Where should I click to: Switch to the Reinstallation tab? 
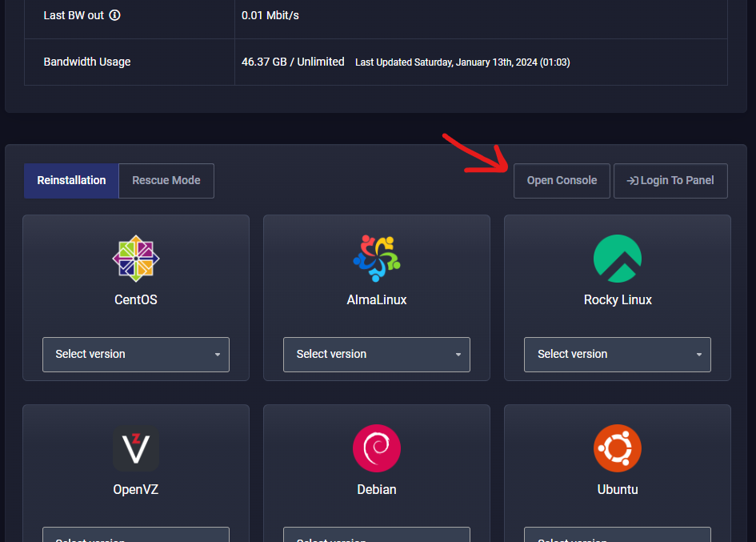click(71, 180)
